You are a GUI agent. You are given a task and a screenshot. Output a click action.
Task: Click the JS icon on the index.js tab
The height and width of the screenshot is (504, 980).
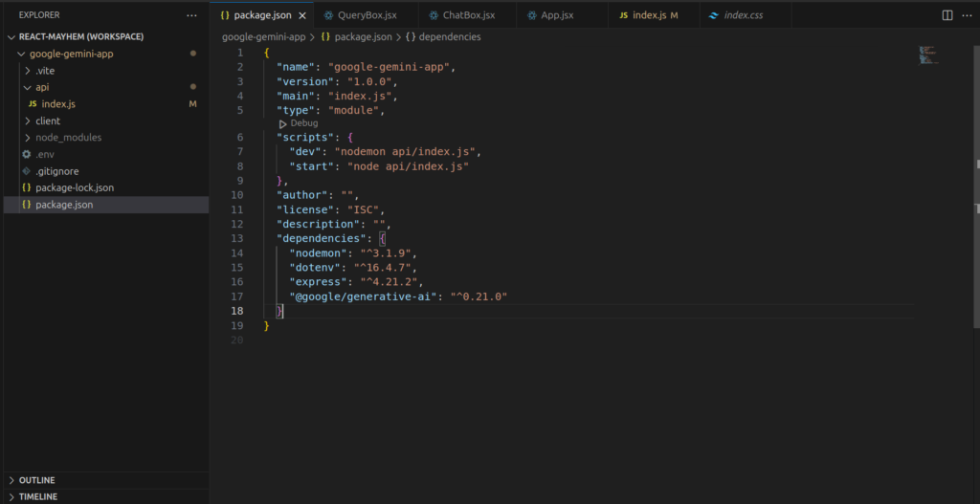point(624,15)
